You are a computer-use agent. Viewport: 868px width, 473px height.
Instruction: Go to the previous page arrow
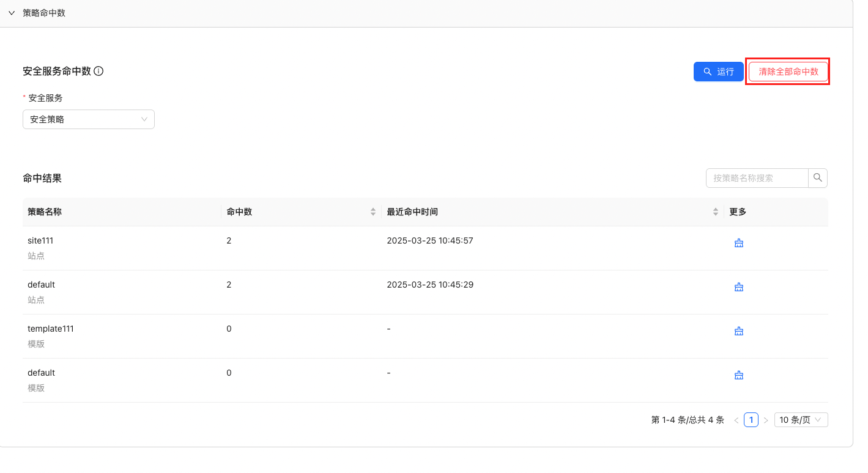[x=736, y=420]
